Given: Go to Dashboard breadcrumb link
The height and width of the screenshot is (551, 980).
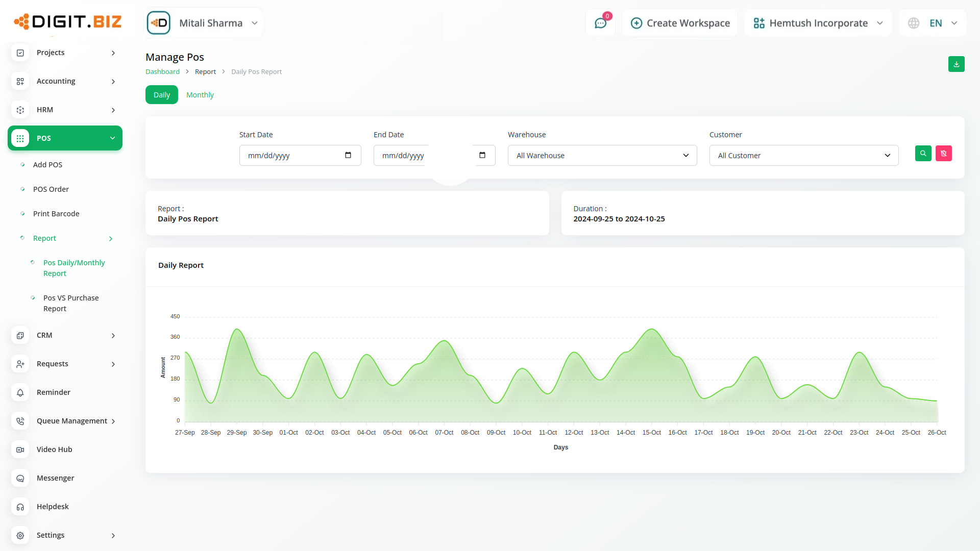Looking at the screenshot, I should [162, 72].
